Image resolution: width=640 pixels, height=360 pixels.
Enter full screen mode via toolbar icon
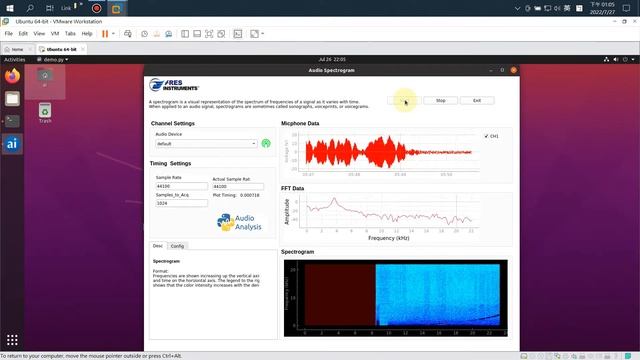pyautogui.click(x=209, y=34)
